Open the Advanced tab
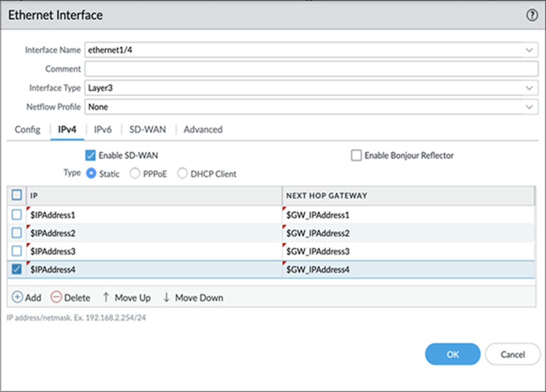The width and height of the screenshot is (546, 392). (203, 130)
